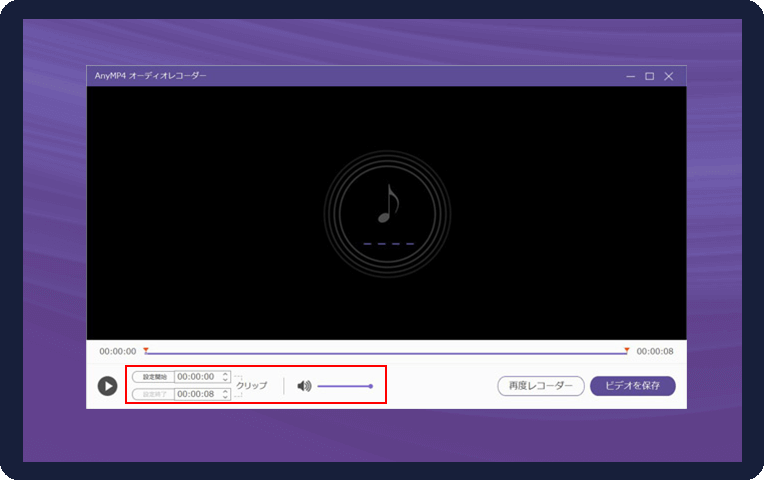Click the stepper arrows of end time
The image size is (764, 480).
click(225, 394)
